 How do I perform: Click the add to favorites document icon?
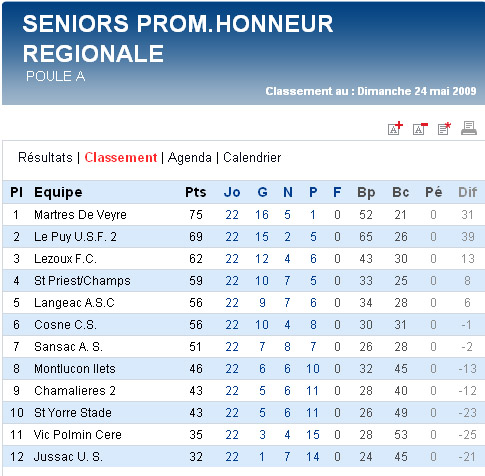444,128
